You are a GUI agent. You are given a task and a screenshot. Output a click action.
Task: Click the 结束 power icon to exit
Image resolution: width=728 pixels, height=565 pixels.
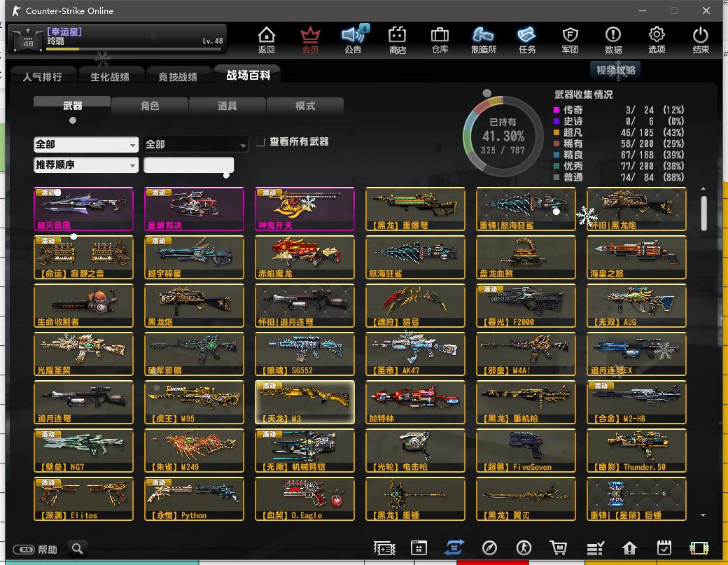click(701, 39)
